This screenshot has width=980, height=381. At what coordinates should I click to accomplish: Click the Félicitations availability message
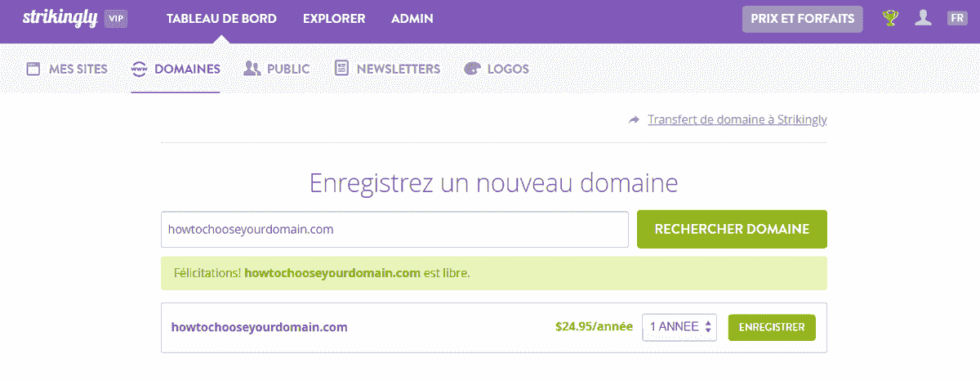pos(494,273)
